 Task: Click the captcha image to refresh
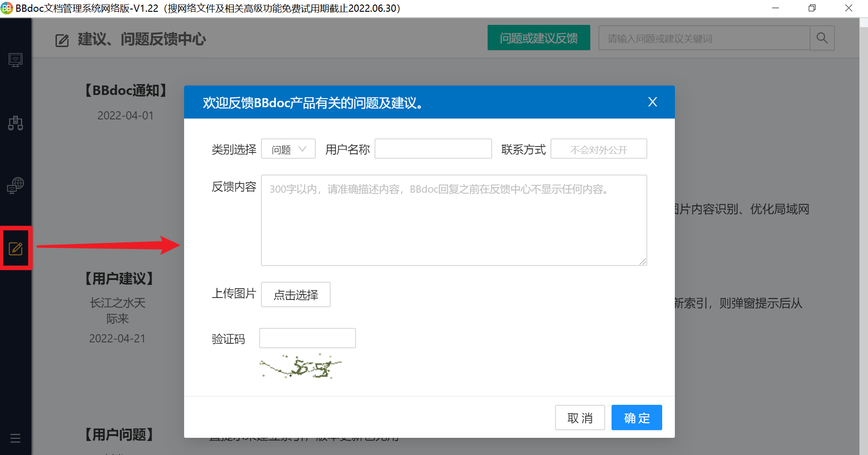300,366
